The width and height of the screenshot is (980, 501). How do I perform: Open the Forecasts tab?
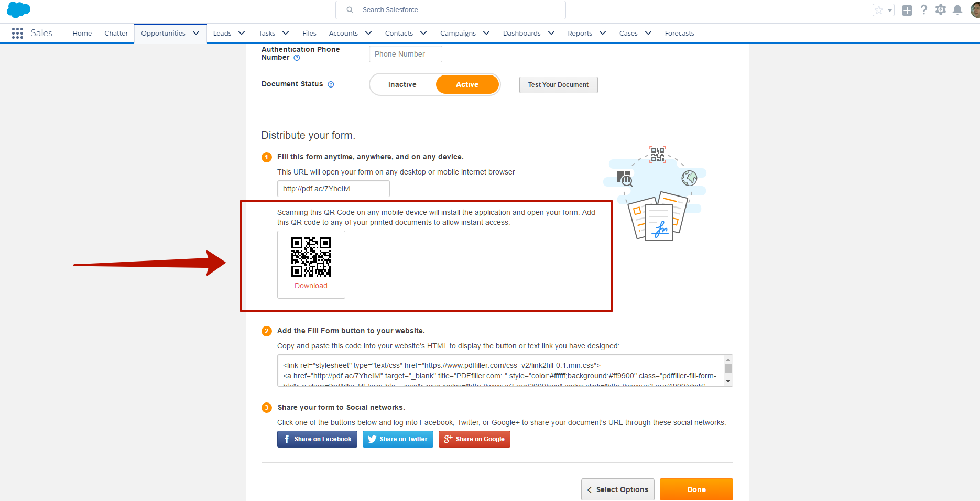(x=679, y=33)
